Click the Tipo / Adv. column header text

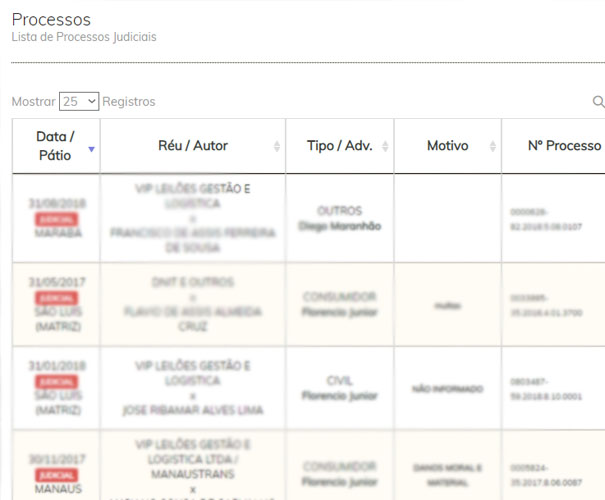coord(339,146)
